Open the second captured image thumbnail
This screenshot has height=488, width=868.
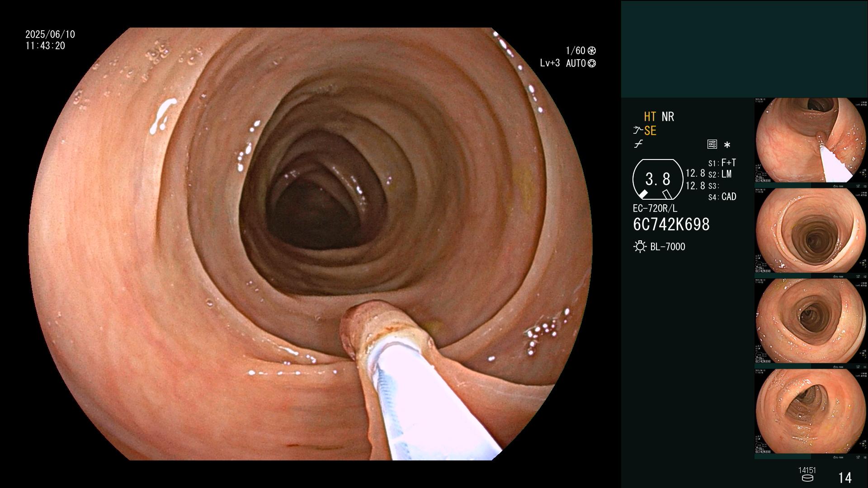(x=811, y=230)
